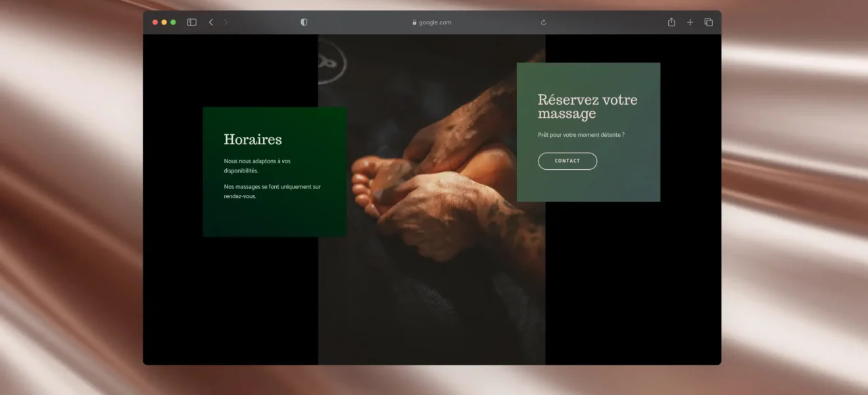Show the tab overview icon
The image size is (868, 395).
708,22
